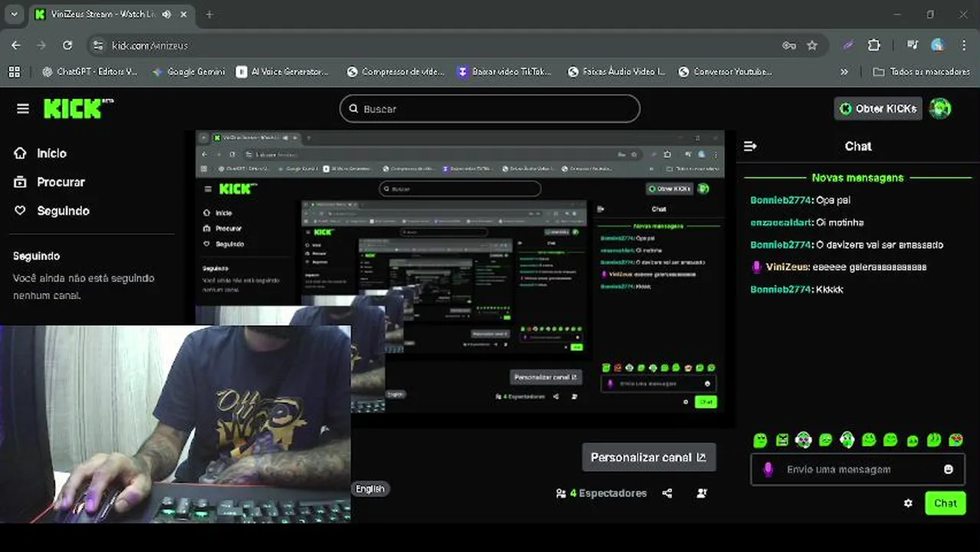This screenshot has height=552, width=980.
Task: Open the profile avatar at top right
Action: click(940, 108)
